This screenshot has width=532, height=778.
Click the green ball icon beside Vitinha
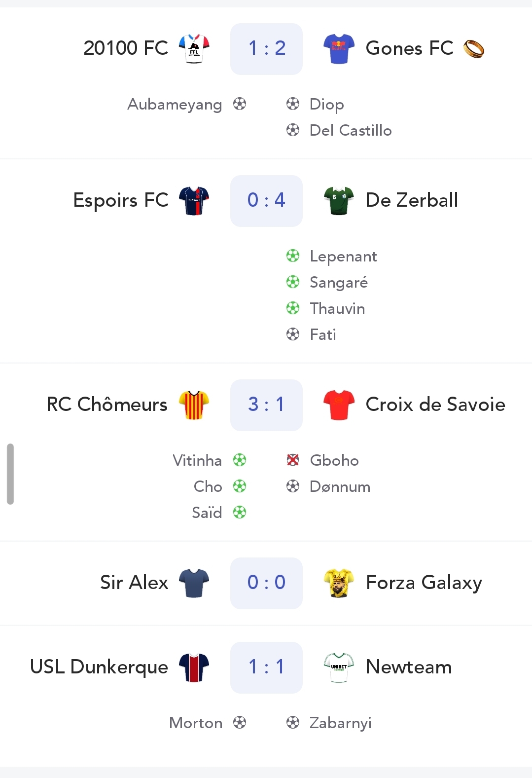(x=240, y=460)
